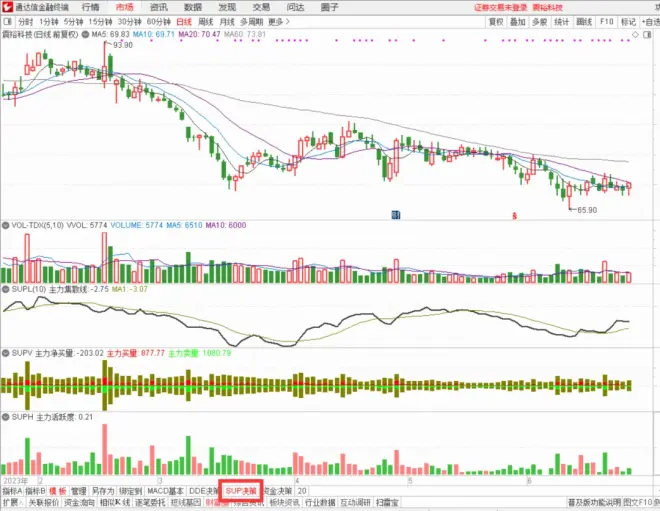Click the 画线 drawing tool button
Screen dimensions: 660x511
pyautogui.click(x=583, y=21)
